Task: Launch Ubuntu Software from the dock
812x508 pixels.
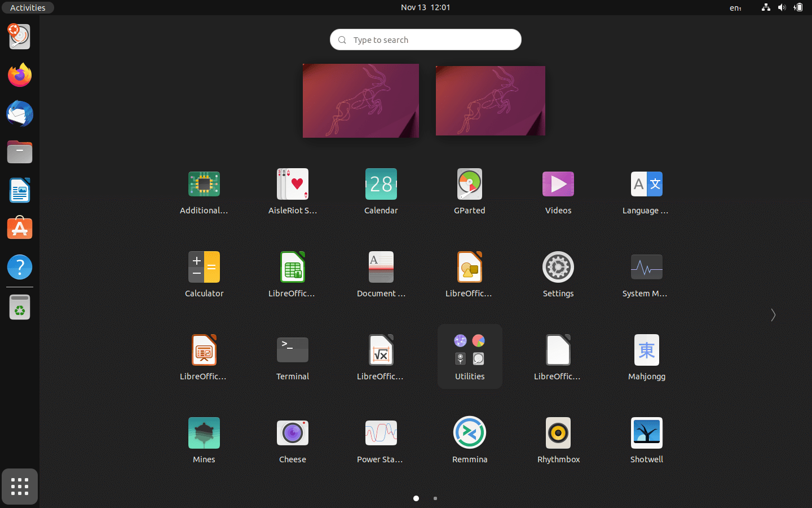Action: click(20, 229)
